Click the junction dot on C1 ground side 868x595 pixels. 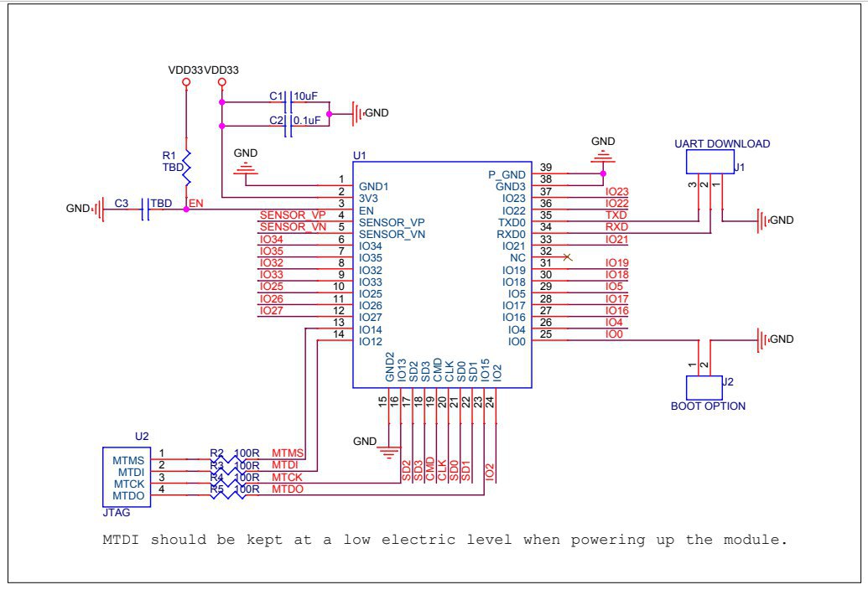point(329,115)
